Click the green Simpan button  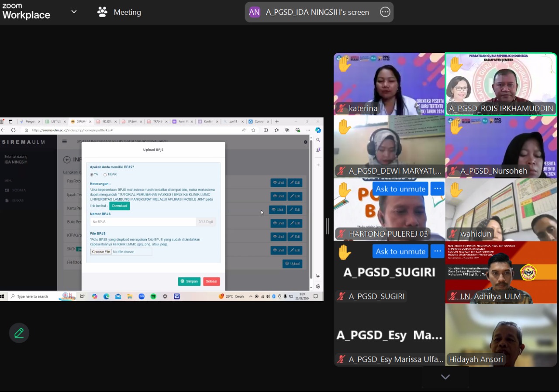(x=189, y=282)
